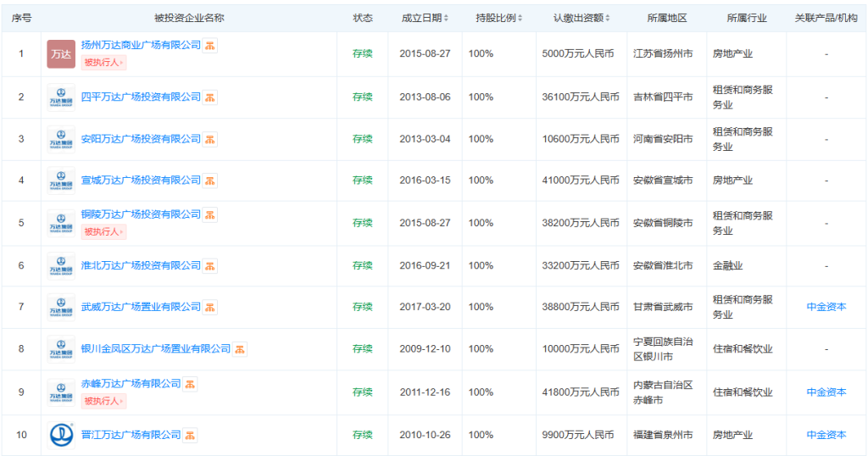Click the org chart icon beside 扬州万达商业广场有限公司

click(x=210, y=45)
